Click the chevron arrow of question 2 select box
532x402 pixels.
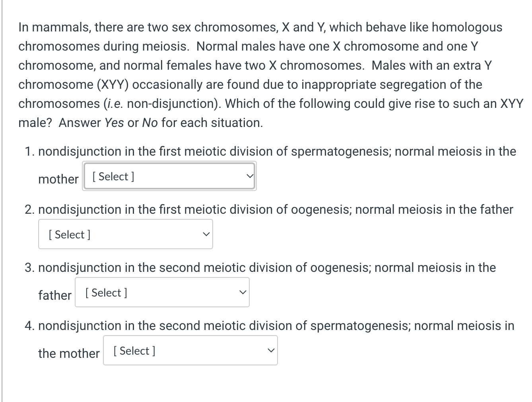click(206, 234)
